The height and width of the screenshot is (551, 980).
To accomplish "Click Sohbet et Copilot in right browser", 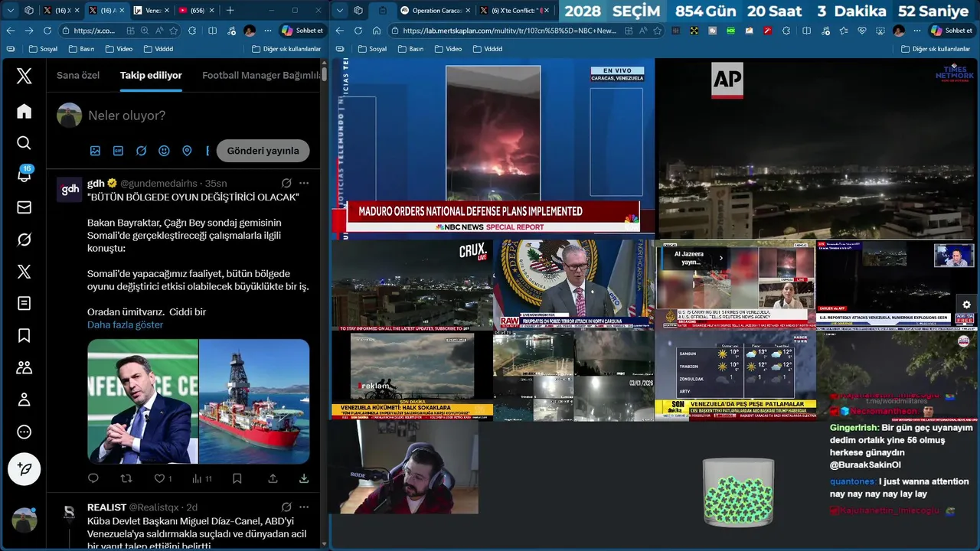I will click(951, 31).
